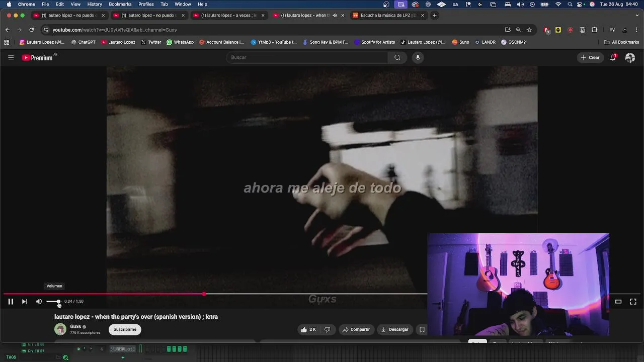Bookmark this page with the star

(x=529, y=30)
